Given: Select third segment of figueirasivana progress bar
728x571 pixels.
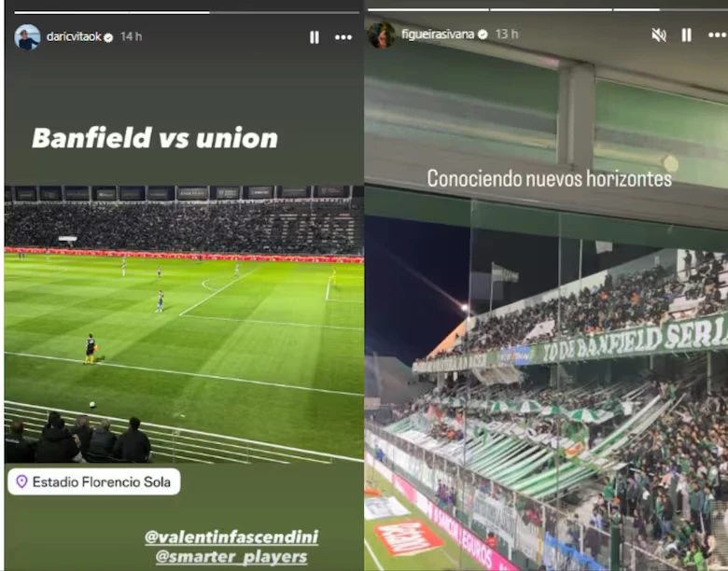Looking at the screenshot, I should [x=670, y=9].
